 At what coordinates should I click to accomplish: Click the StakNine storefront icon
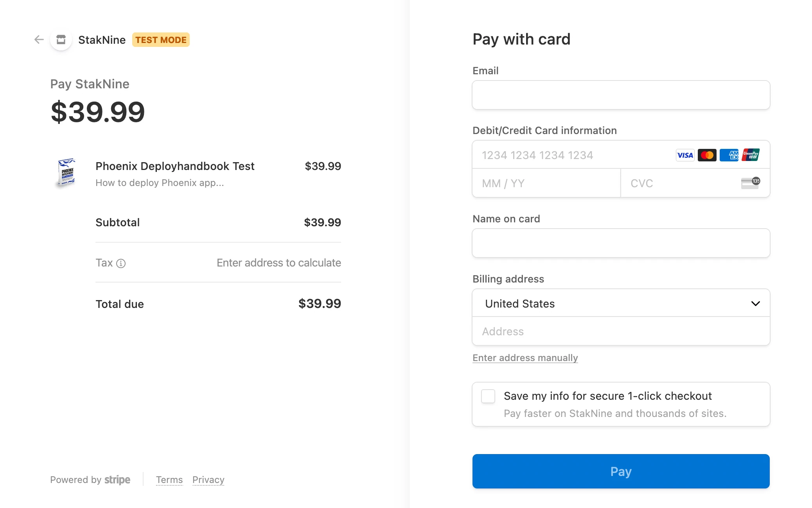(x=61, y=39)
